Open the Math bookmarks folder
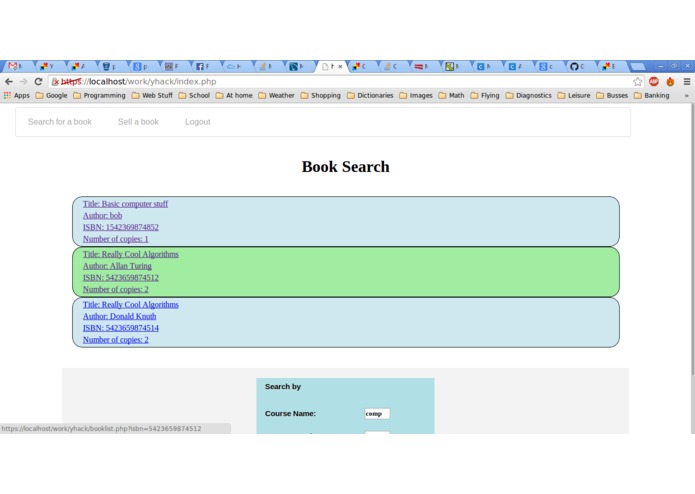The width and height of the screenshot is (695, 494). [451, 95]
